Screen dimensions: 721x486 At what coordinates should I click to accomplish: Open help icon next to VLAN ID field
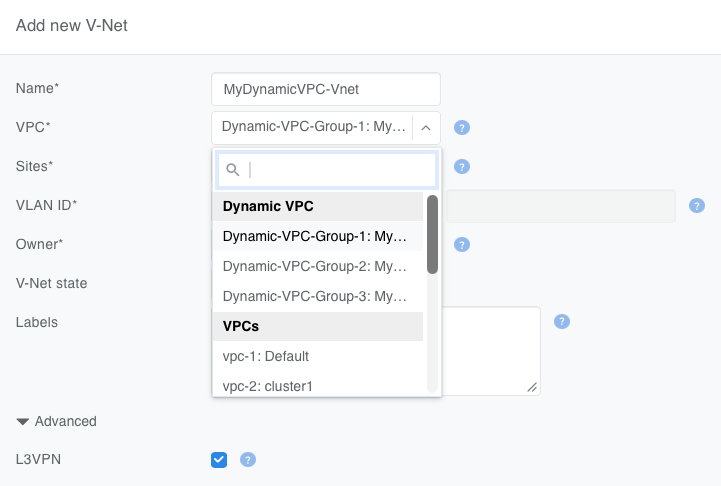[697, 206]
